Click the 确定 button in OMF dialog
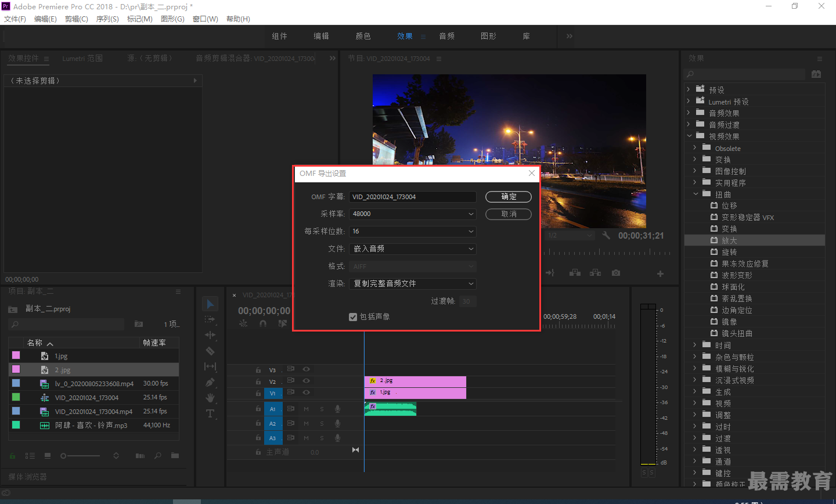The image size is (836, 504). click(x=509, y=197)
